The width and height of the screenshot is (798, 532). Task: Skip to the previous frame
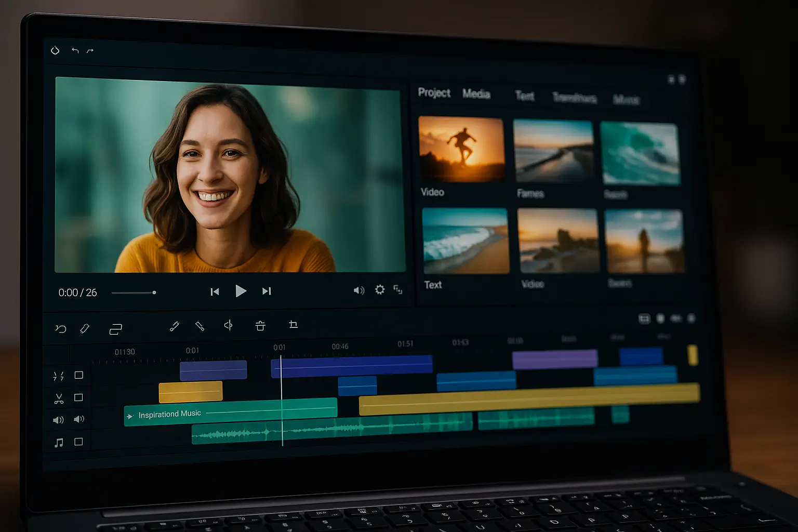coord(215,292)
